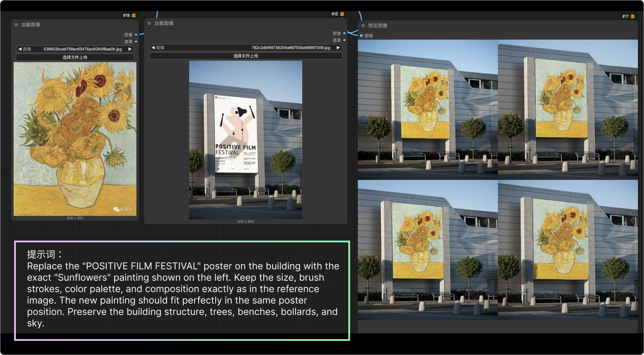Click the fox badge icon beside #15
The height and width of the screenshot is (355, 644).
(342, 14)
